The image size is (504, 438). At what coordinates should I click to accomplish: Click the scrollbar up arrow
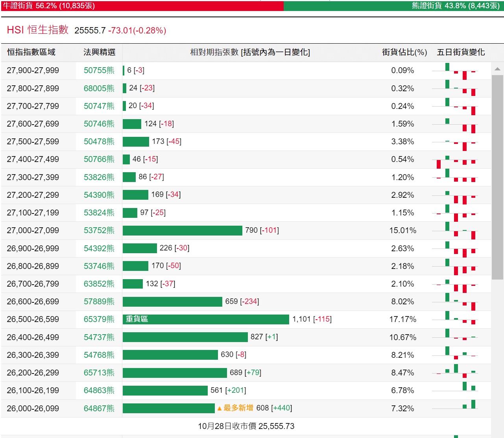[497, 69]
